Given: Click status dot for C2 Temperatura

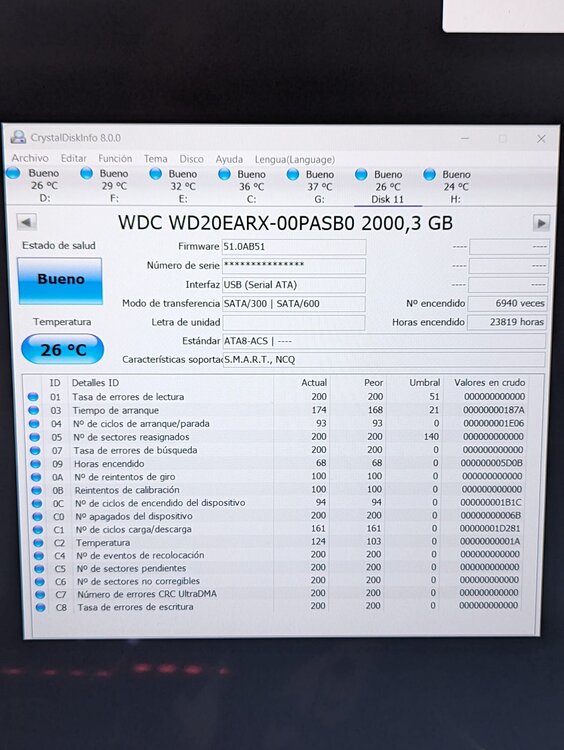Looking at the screenshot, I should coord(38,542).
